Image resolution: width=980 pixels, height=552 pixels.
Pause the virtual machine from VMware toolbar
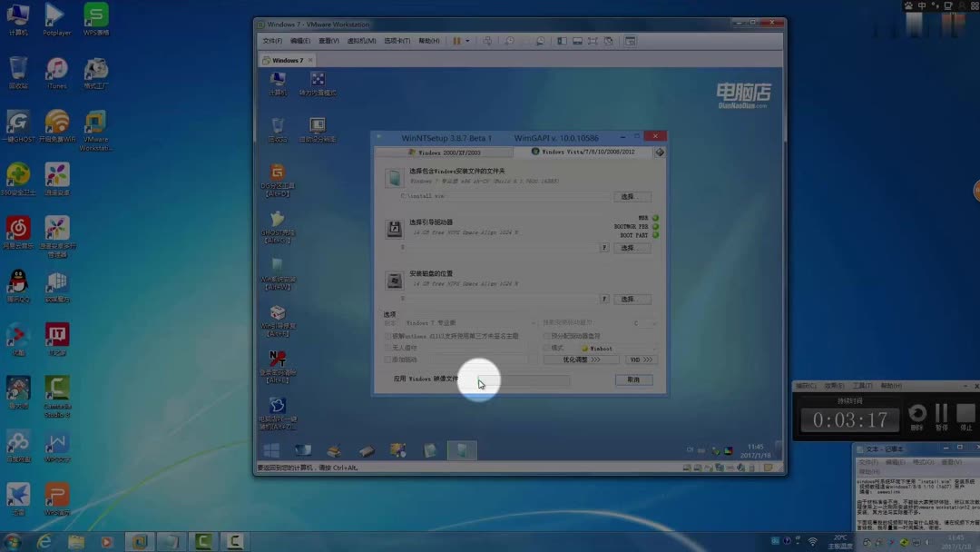[456, 41]
